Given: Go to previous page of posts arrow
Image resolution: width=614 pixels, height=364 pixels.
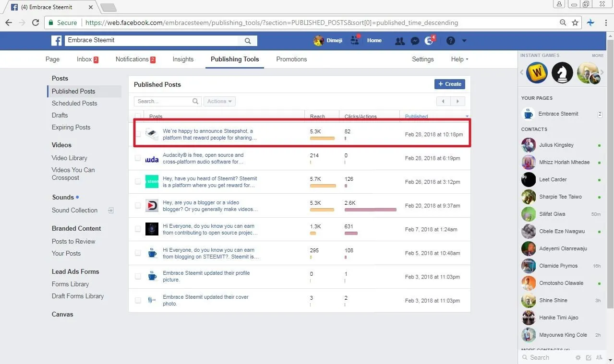Looking at the screenshot, I should 444,101.
